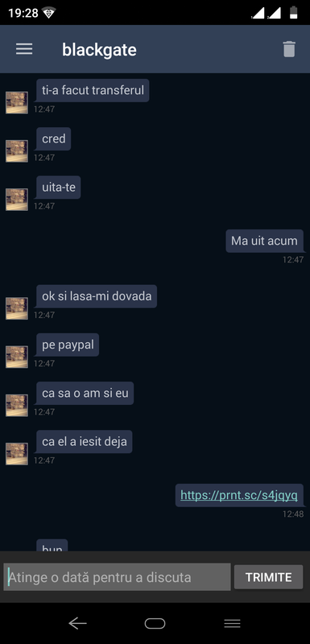Select the 'Ma uit acum' message bubble
The image size is (310, 644).
pyautogui.click(x=264, y=241)
